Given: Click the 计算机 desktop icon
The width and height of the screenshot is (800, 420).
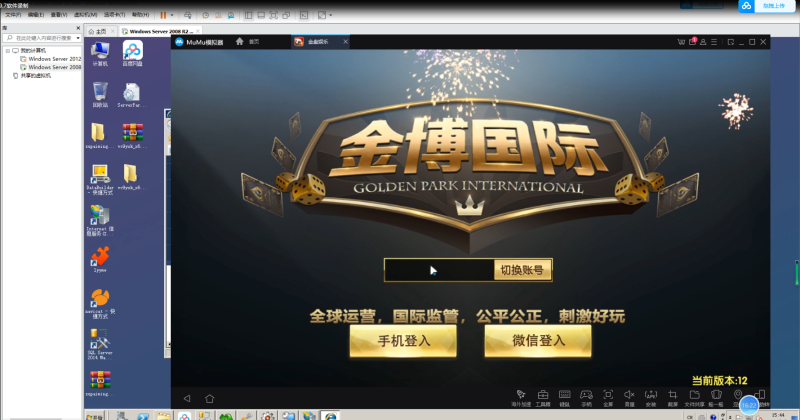Looking at the screenshot, I should [100, 54].
